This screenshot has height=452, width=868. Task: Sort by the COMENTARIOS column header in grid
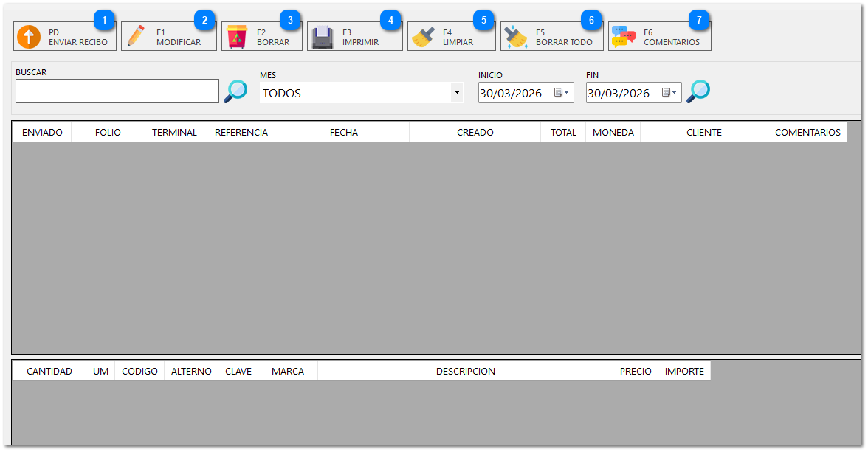[807, 132]
